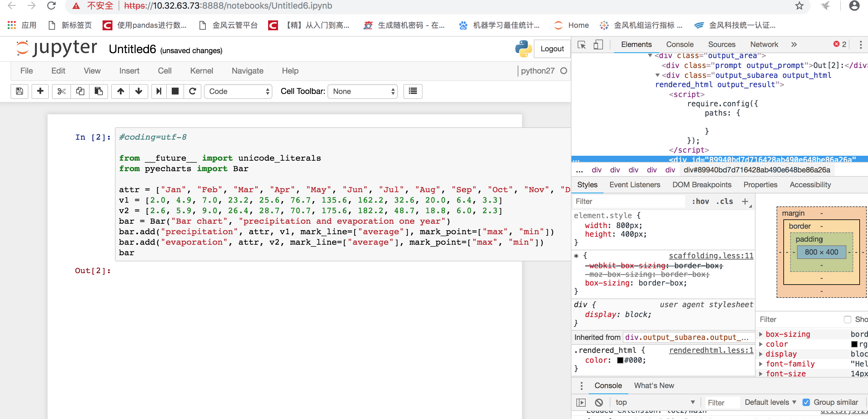
Task: Enable the Group similar checkbox in Console
Action: click(x=806, y=402)
